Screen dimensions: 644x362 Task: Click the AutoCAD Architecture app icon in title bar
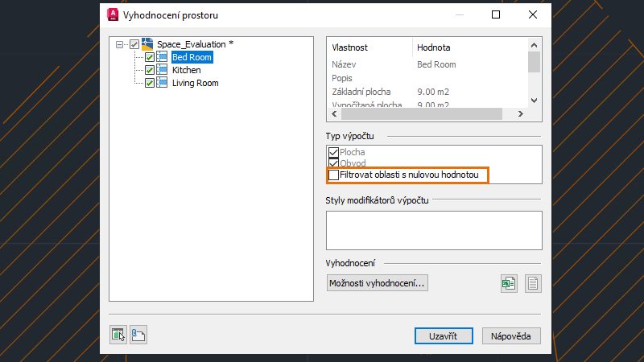click(x=113, y=14)
